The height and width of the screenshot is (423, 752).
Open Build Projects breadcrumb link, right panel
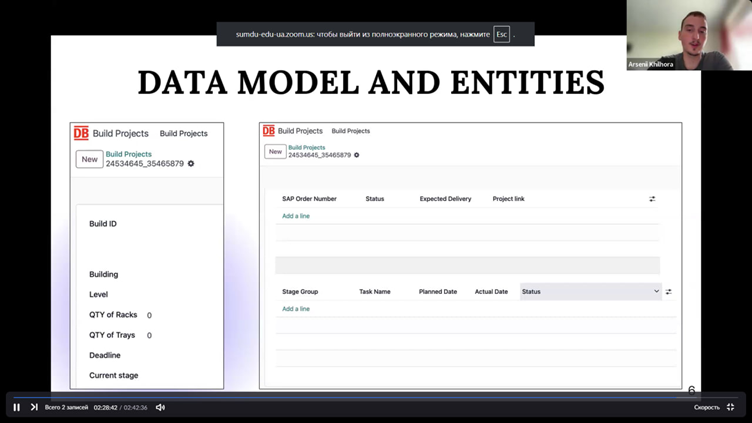click(306, 147)
